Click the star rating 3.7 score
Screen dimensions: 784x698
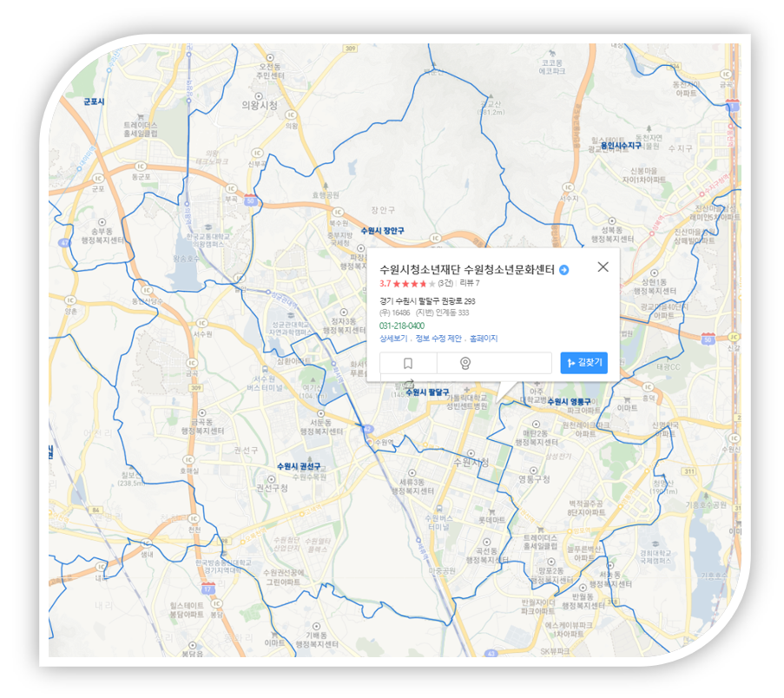[x=385, y=284]
